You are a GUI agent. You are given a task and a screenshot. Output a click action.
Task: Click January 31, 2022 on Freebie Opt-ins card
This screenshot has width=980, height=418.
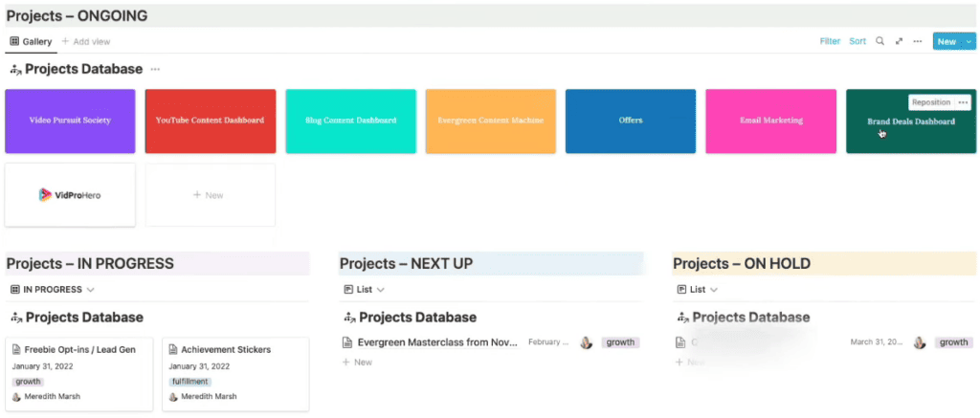tap(42, 366)
